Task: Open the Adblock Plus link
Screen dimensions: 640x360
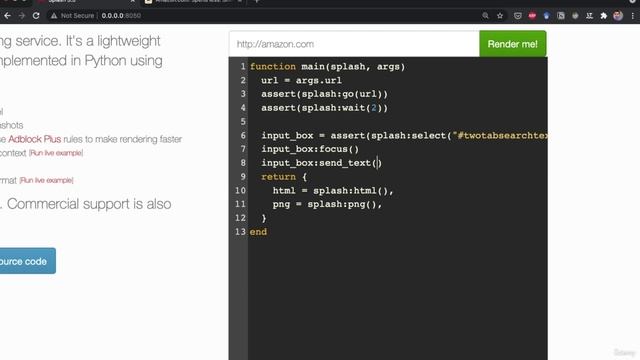Action: click(x=34, y=139)
